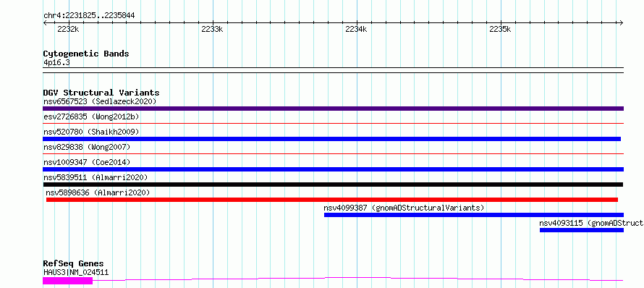Viewport: 644px width, 288px height.
Task: Click the nsv520780 (Shaikh2009) label
Action: (x=91, y=132)
